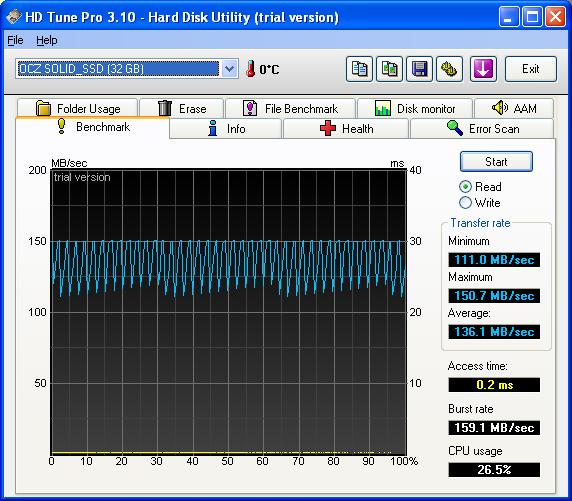
Task: Switch to the Info tab
Action: tap(226, 129)
